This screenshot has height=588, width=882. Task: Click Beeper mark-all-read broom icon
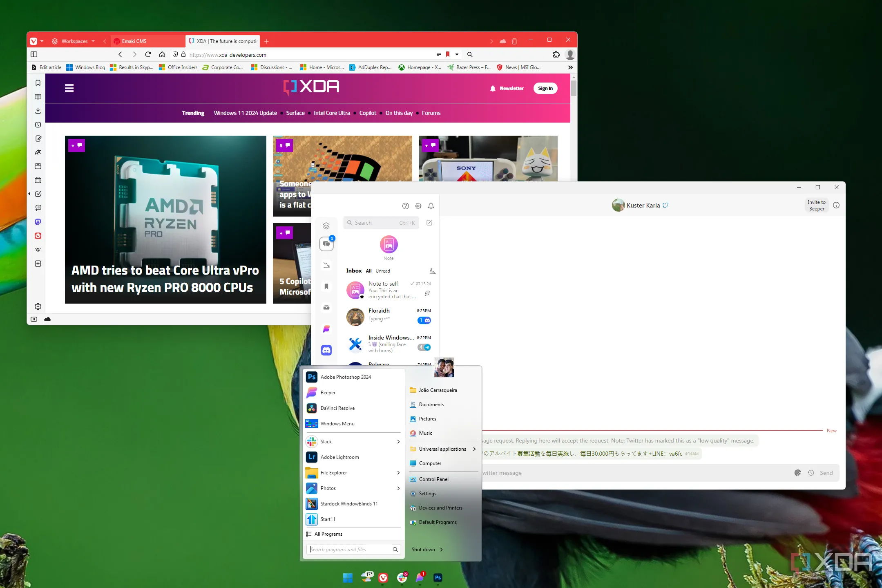coord(432,271)
